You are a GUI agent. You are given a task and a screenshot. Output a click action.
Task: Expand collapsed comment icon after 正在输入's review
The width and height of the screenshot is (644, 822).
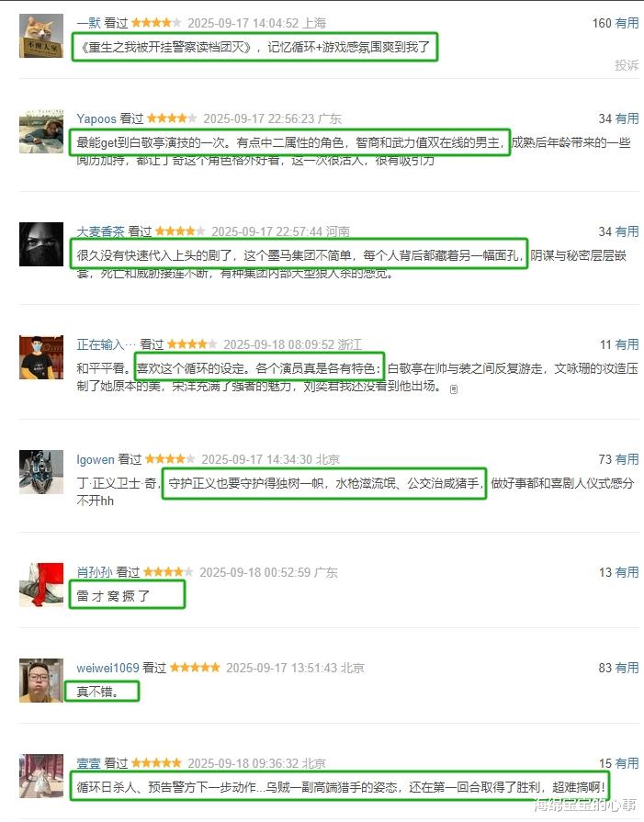click(x=454, y=389)
